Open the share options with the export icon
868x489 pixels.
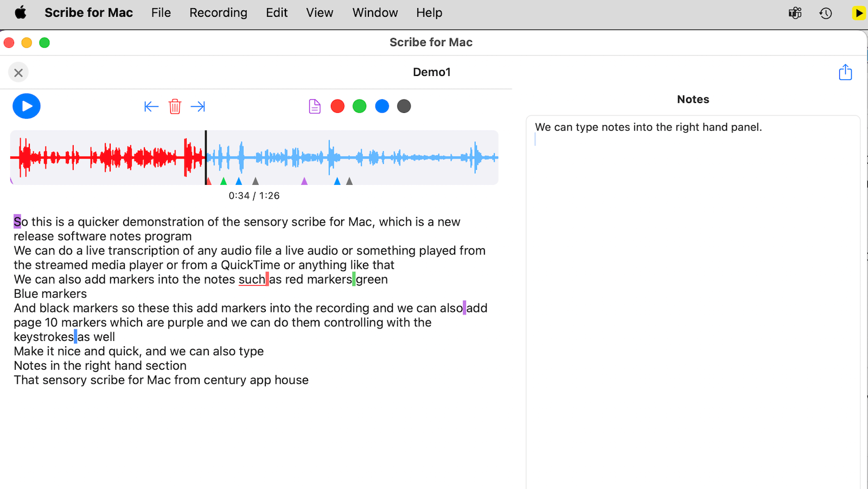pyautogui.click(x=845, y=72)
